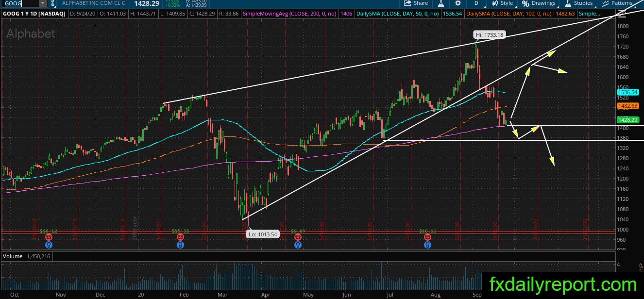
Task: Click the 'D: 9/24/20' date readout
Action: pyautogui.click(x=84, y=14)
